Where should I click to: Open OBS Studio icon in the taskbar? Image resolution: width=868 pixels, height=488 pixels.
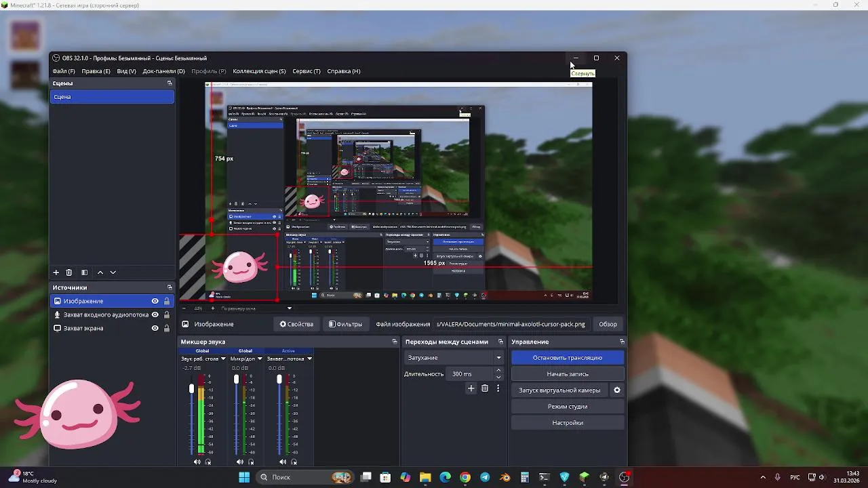pyautogui.click(x=624, y=477)
